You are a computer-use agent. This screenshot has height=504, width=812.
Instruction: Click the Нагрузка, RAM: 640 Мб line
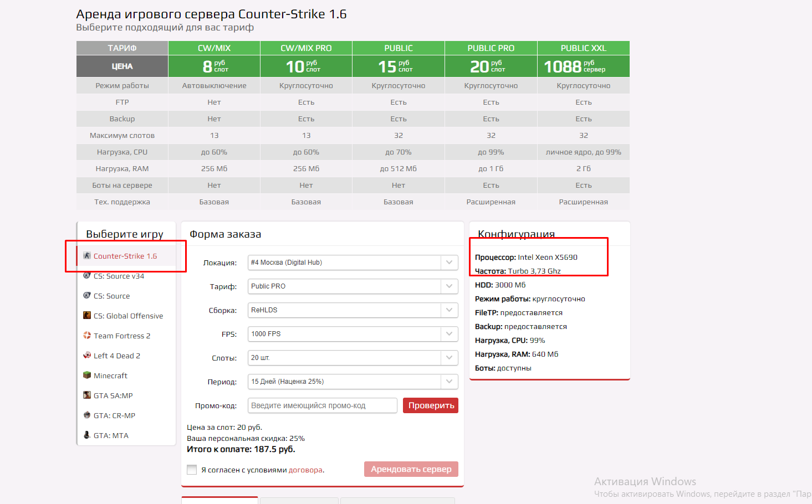click(x=517, y=354)
